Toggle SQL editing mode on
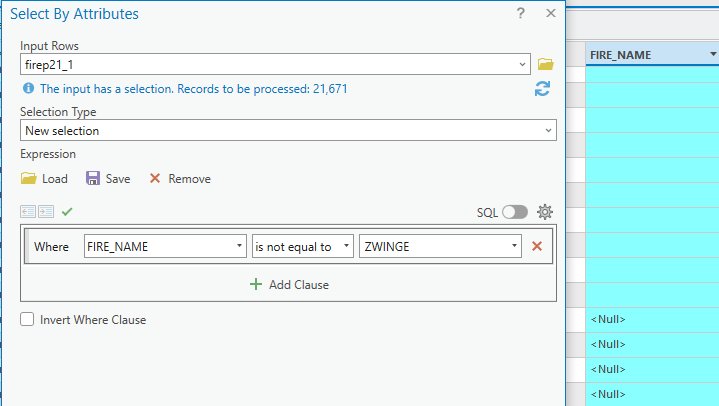Image resolution: width=719 pixels, height=406 pixels. (514, 212)
